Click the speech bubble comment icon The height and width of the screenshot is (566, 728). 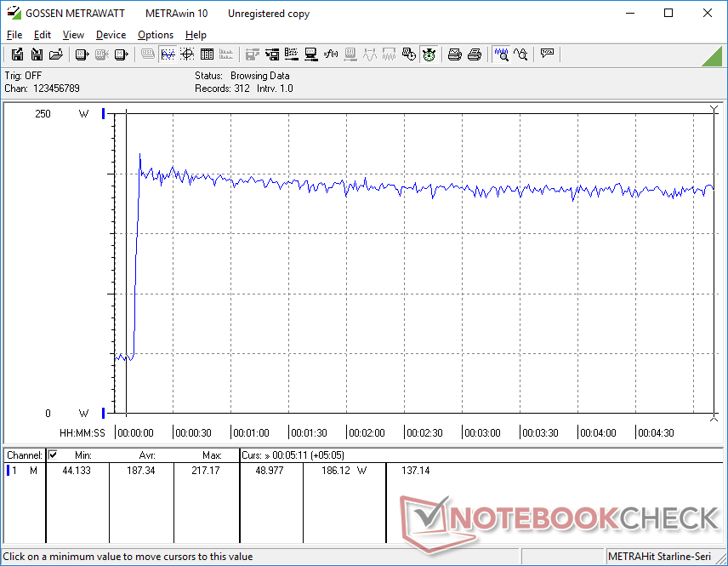pyautogui.click(x=548, y=54)
